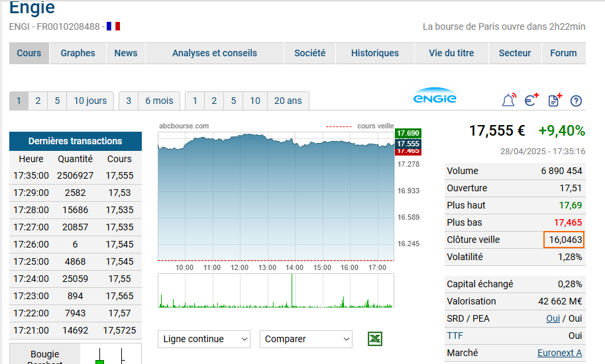Click the Bougie chart type cell
This screenshot has width=605, height=364.
point(45,354)
